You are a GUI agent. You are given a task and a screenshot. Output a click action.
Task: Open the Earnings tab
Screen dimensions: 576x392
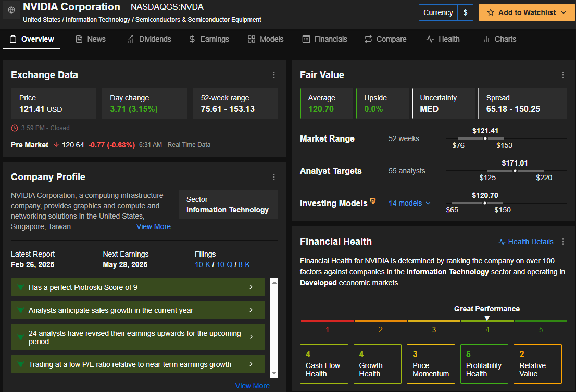(209, 39)
